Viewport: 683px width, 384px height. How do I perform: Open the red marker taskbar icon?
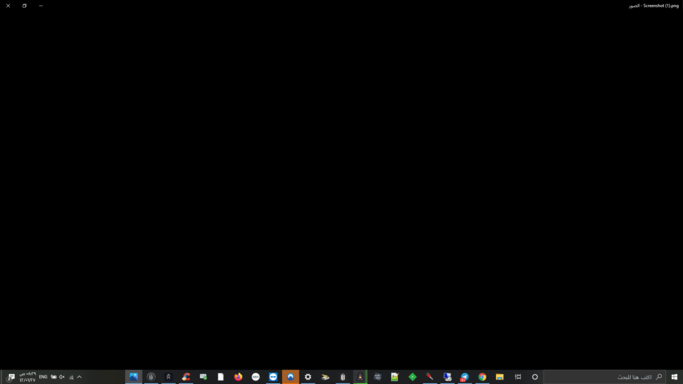click(x=430, y=377)
